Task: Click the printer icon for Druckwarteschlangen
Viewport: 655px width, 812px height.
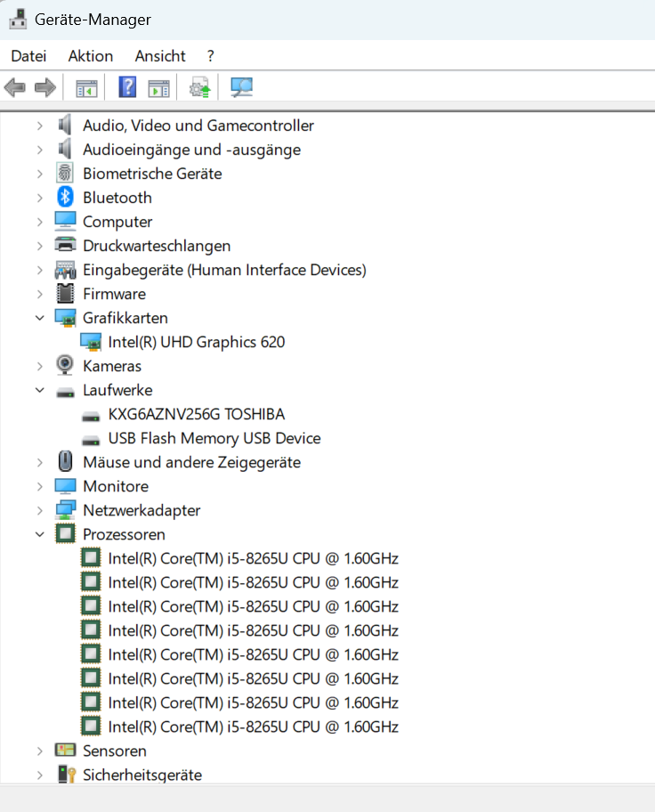Action: (x=65, y=245)
